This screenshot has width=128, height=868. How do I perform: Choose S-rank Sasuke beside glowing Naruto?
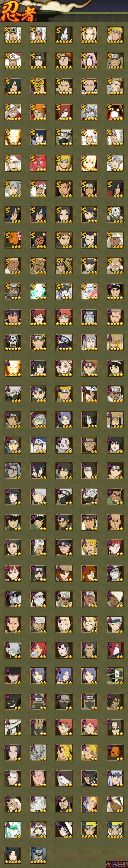pos(38,138)
